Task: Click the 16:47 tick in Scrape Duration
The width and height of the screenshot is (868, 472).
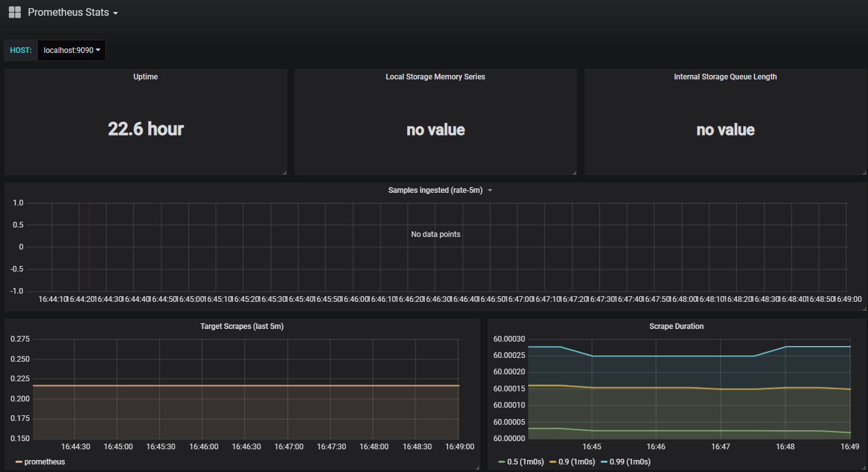Action: (x=720, y=446)
